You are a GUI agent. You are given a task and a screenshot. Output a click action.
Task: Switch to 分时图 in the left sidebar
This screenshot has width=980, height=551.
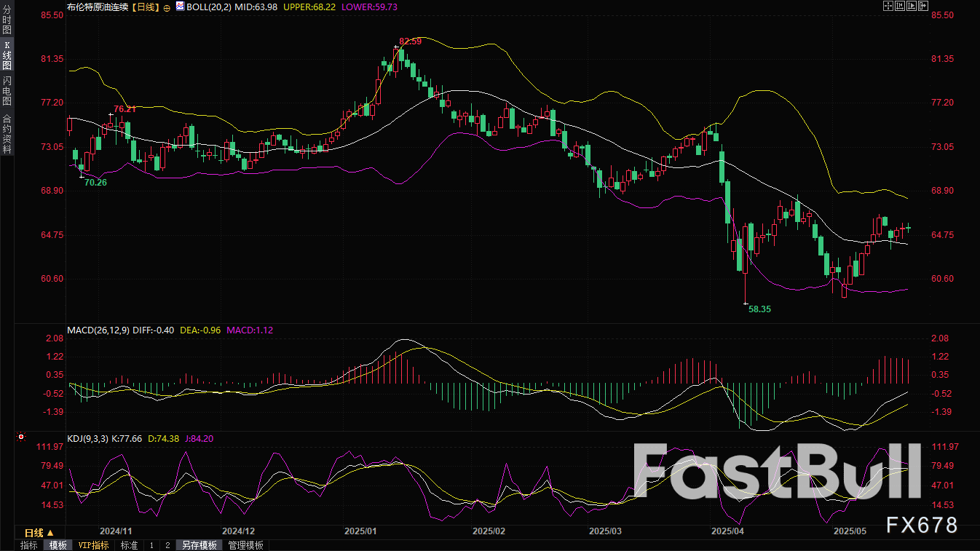(x=7, y=25)
